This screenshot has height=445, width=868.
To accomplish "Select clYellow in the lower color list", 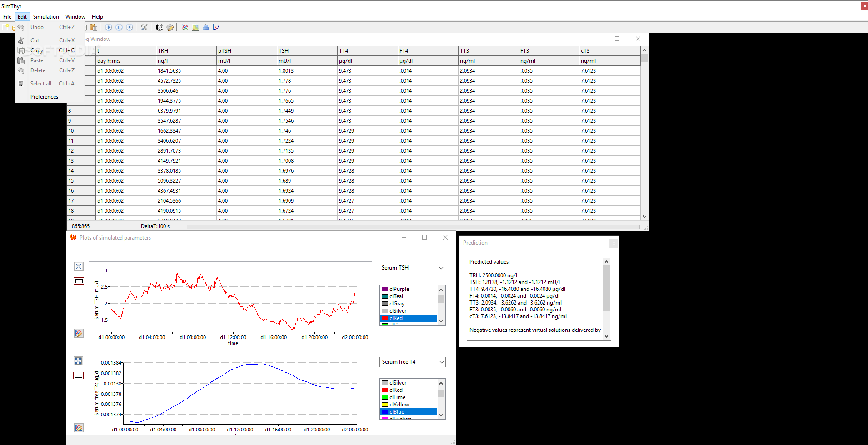I will pyautogui.click(x=409, y=405).
